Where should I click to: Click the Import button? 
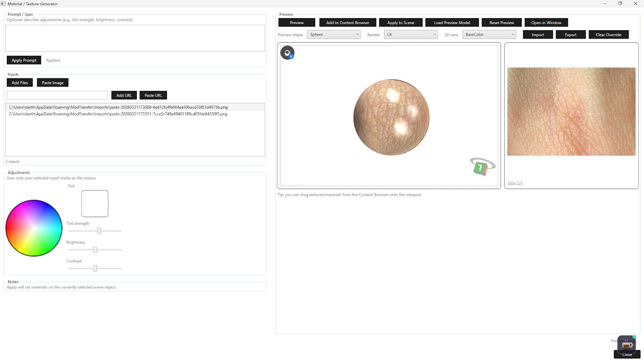[538, 35]
